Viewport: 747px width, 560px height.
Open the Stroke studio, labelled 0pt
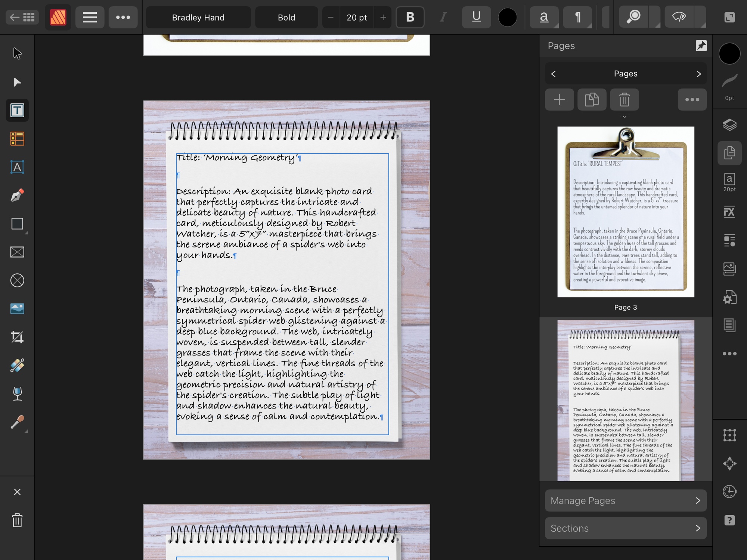point(729,87)
